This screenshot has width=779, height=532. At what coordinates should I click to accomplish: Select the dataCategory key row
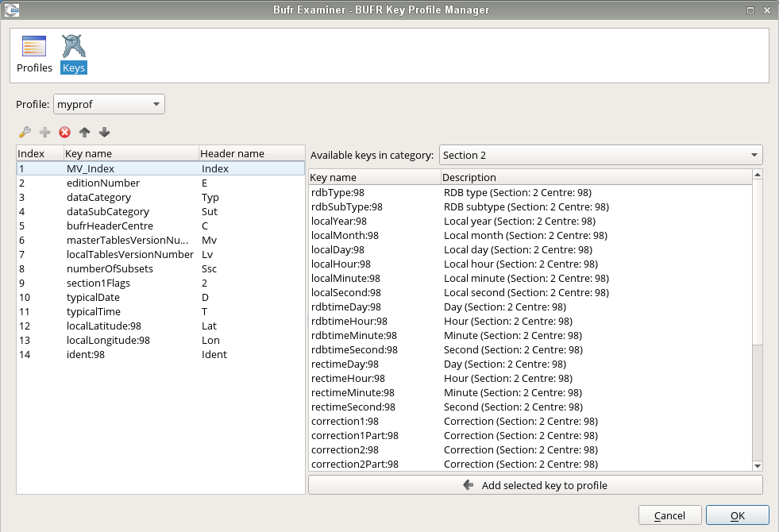point(160,197)
